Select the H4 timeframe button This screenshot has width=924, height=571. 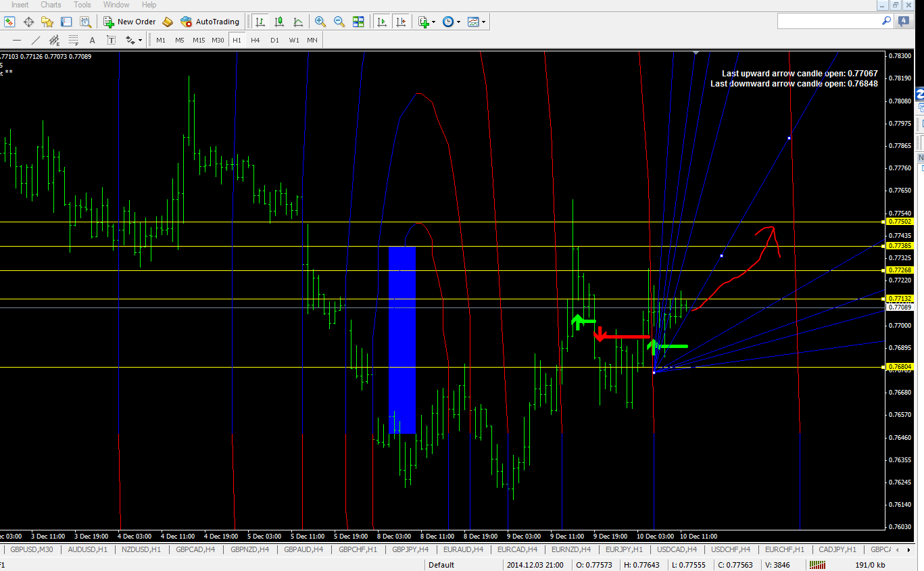[256, 40]
